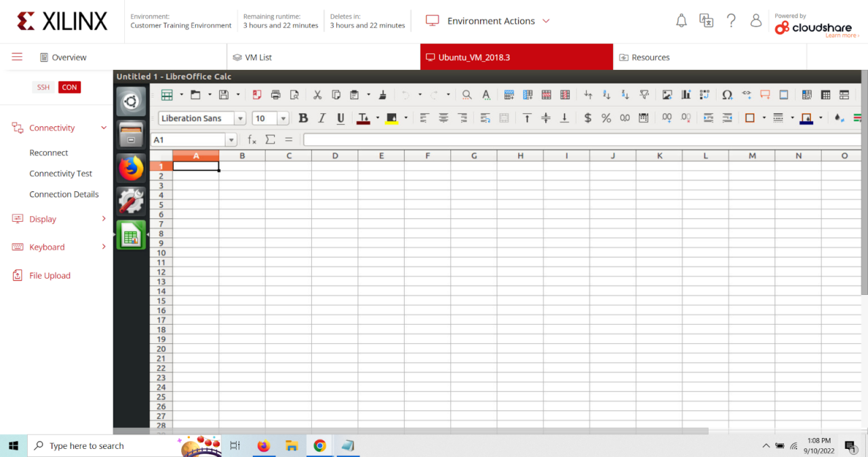The width and height of the screenshot is (868, 457).
Task: Toggle Bold formatting
Action: tap(303, 118)
